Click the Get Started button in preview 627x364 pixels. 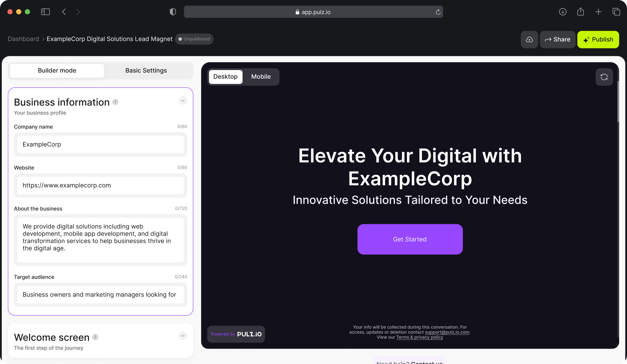410,239
